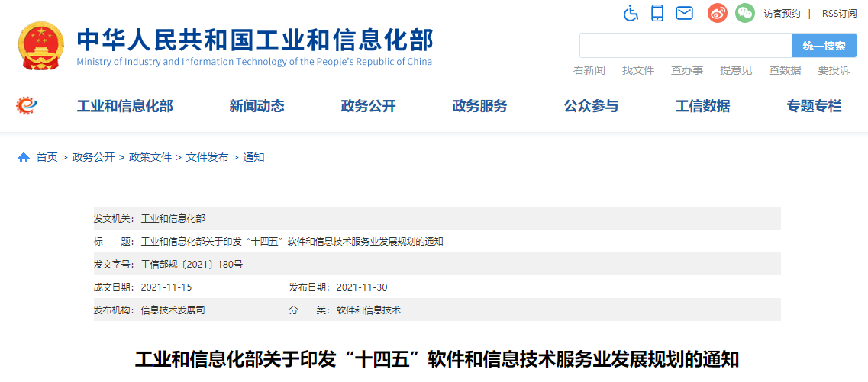This screenshot has height=382, width=868.
Task: Click the 标题 row title text in the table
Action: tap(292, 242)
